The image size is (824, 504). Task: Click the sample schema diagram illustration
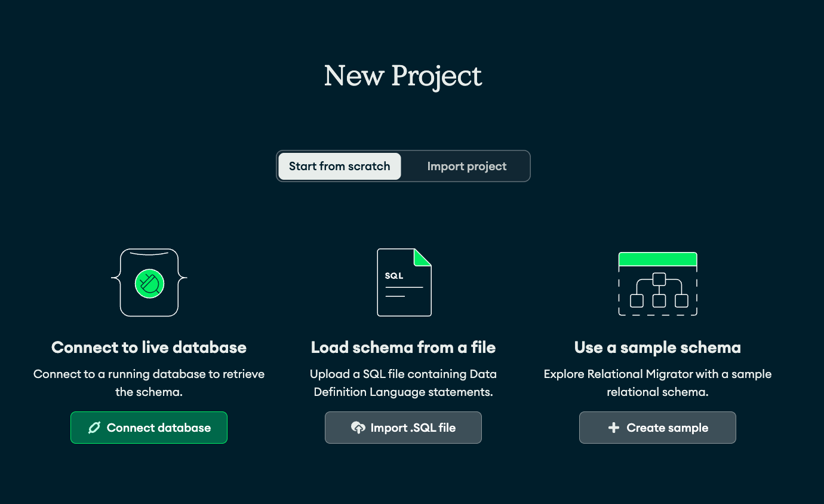pos(657,284)
